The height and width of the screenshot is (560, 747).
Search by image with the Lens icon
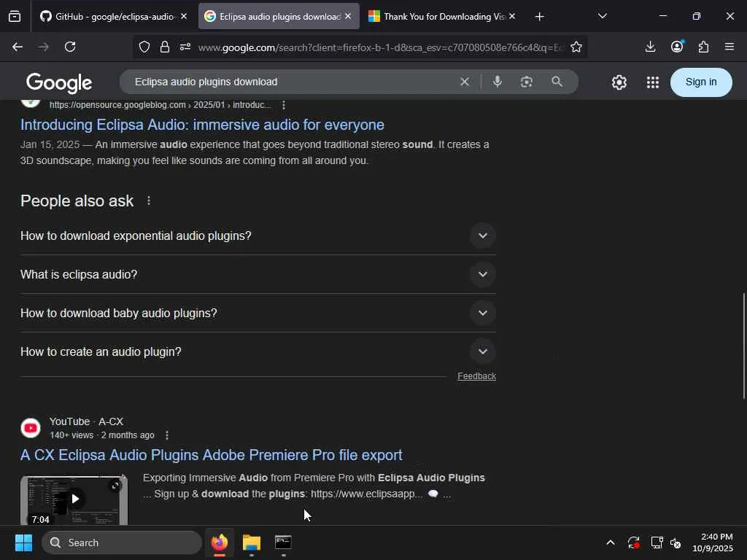coord(527,82)
